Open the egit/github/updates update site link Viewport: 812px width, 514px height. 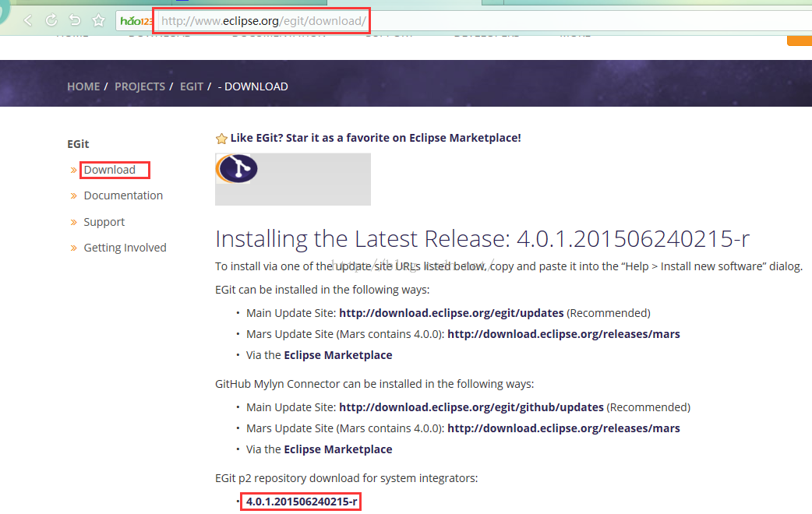pyautogui.click(x=471, y=407)
